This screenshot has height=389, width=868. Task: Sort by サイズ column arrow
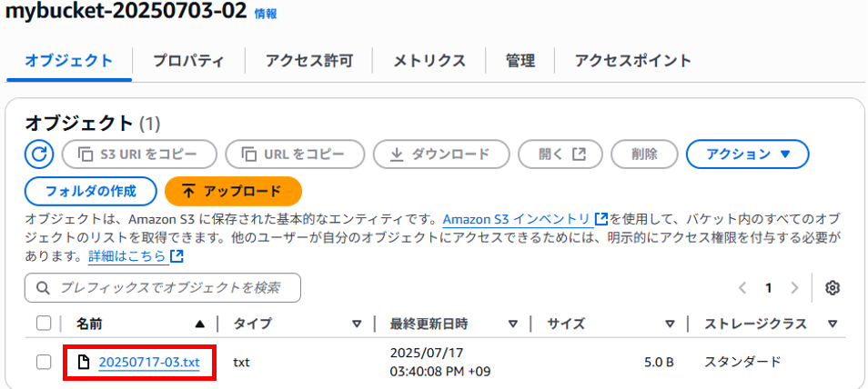[x=670, y=324]
